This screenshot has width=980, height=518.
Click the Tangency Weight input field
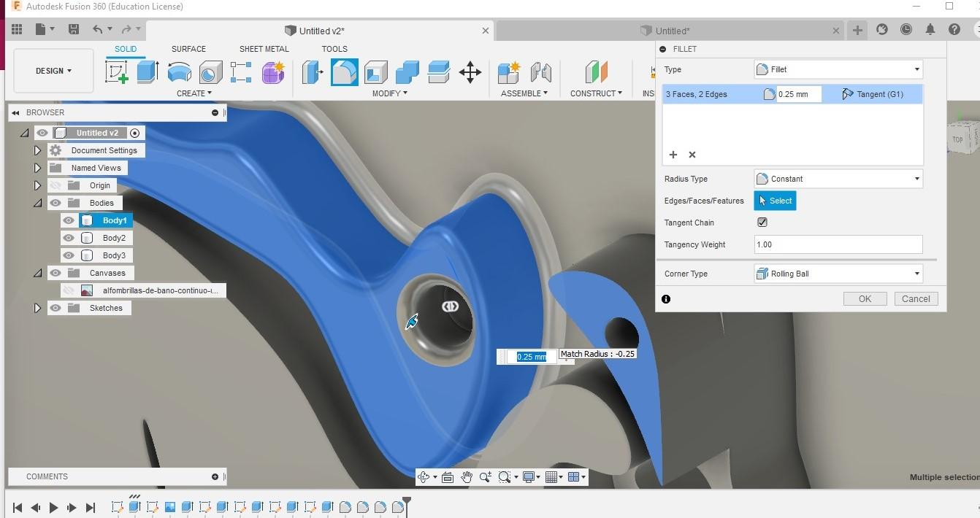pos(838,244)
